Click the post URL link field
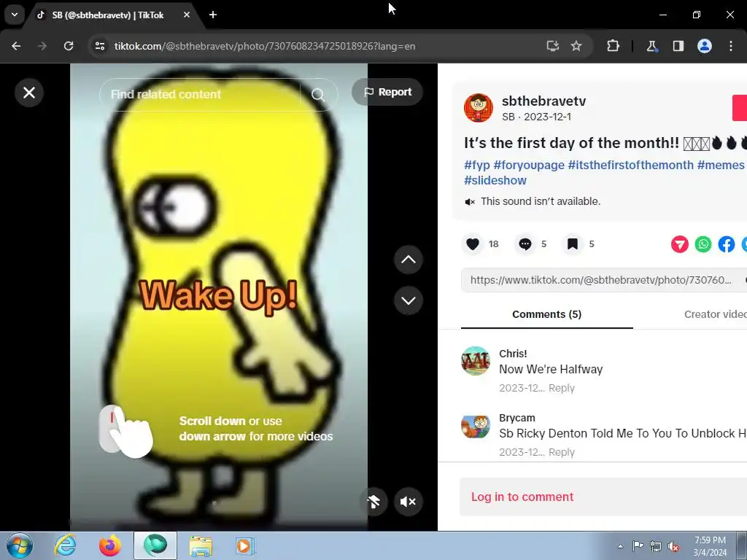The image size is (747, 560). click(600, 280)
